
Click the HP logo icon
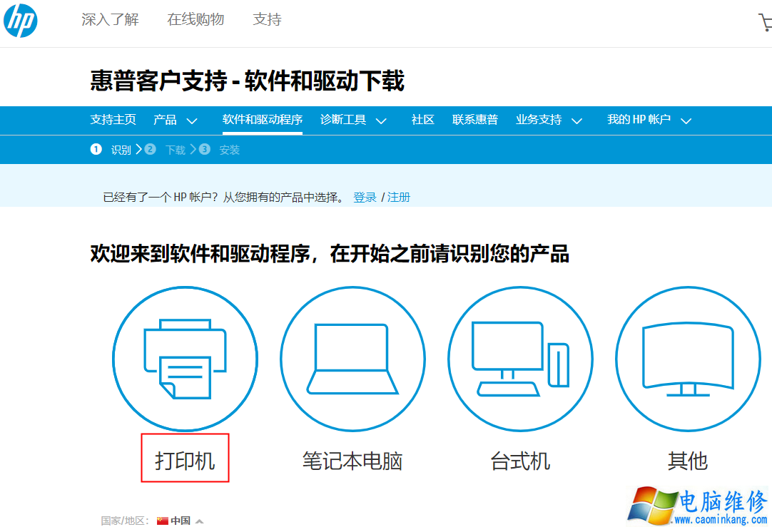click(x=21, y=21)
